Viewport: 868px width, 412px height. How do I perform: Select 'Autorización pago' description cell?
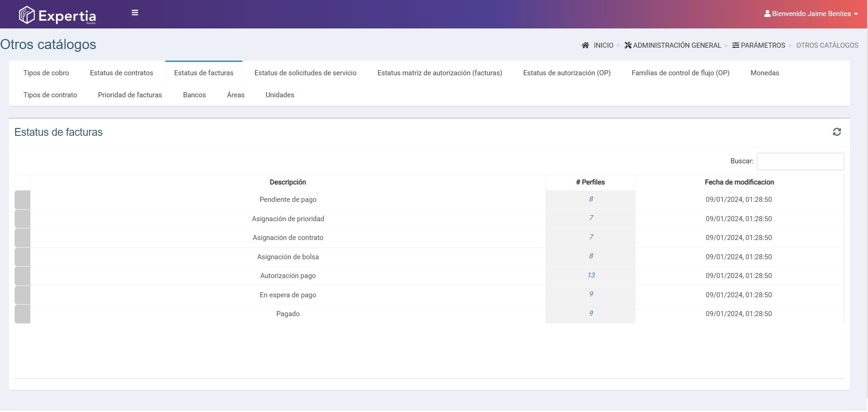(x=288, y=276)
